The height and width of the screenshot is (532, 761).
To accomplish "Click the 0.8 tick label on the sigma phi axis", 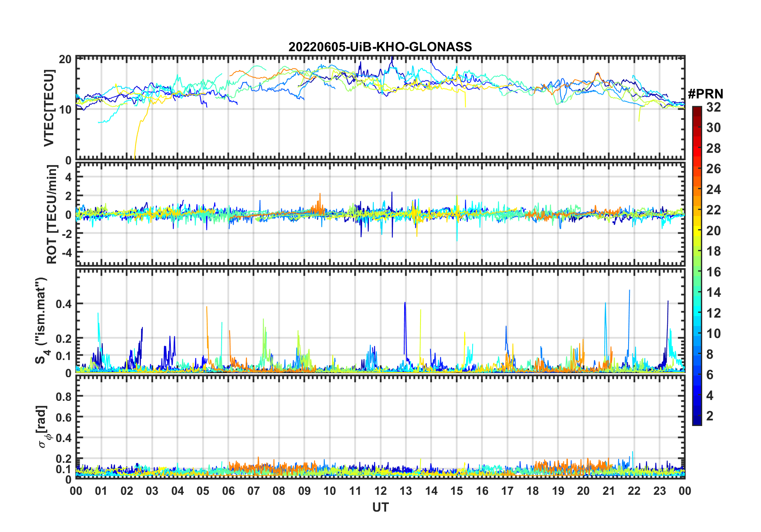I will pos(63,396).
